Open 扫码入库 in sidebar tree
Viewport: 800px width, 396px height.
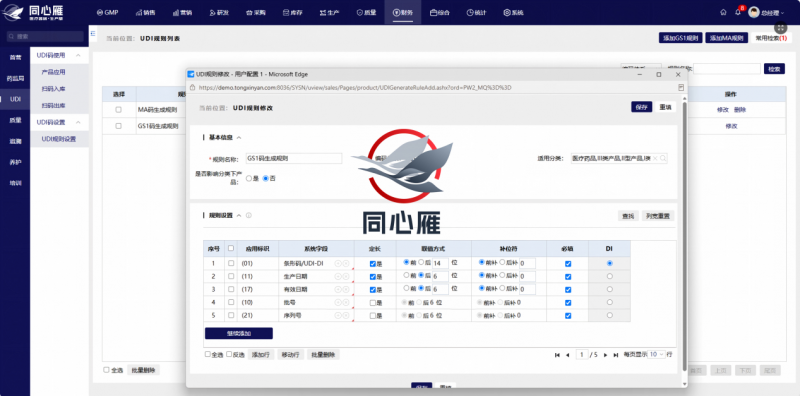[53, 89]
